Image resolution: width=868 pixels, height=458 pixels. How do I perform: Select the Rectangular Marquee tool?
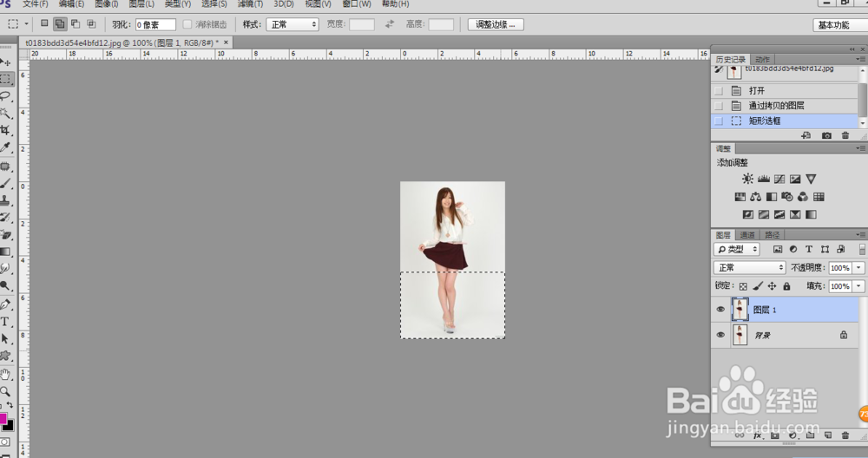tap(5, 79)
